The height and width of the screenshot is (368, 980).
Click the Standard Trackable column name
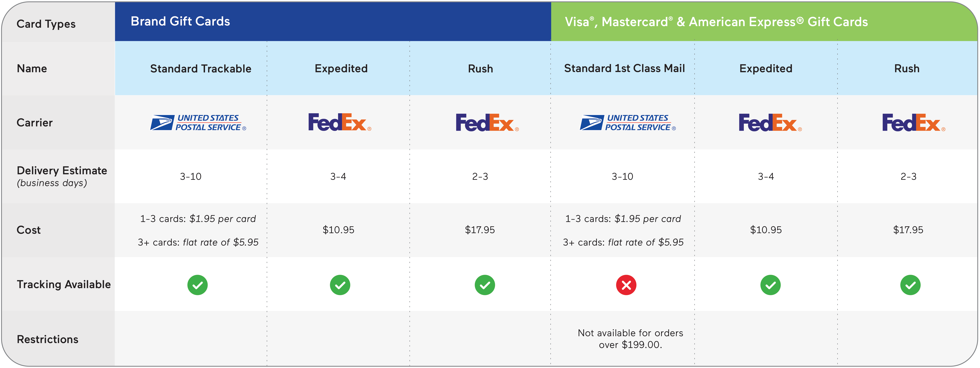pyautogui.click(x=201, y=68)
